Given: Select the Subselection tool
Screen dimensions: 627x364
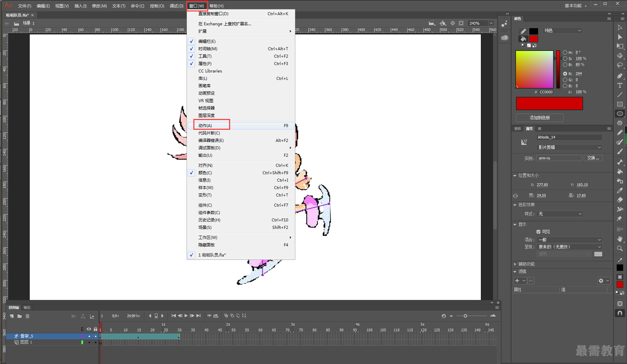Looking at the screenshot, I should click(x=620, y=37).
